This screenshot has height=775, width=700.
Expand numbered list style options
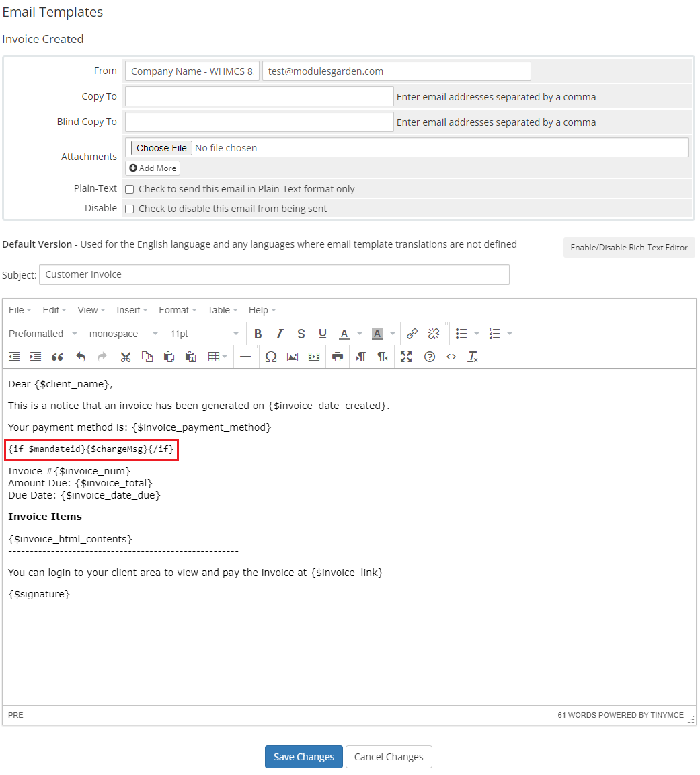click(x=510, y=334)
